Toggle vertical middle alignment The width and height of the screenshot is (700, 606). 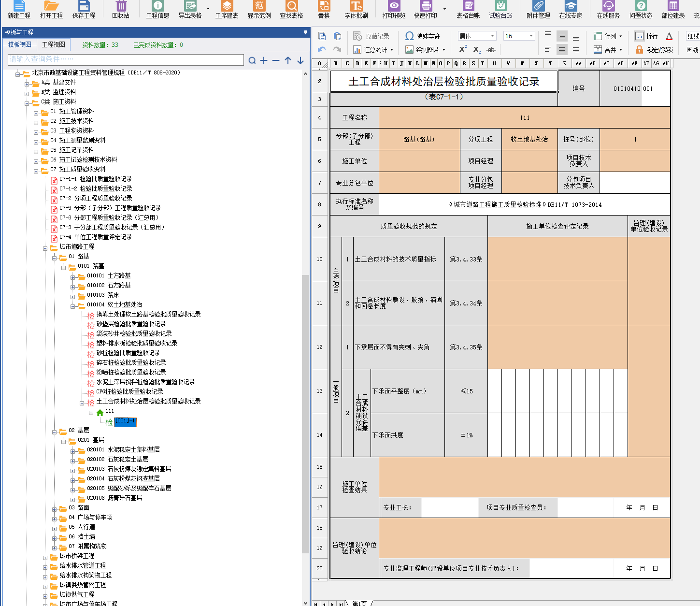562,36
